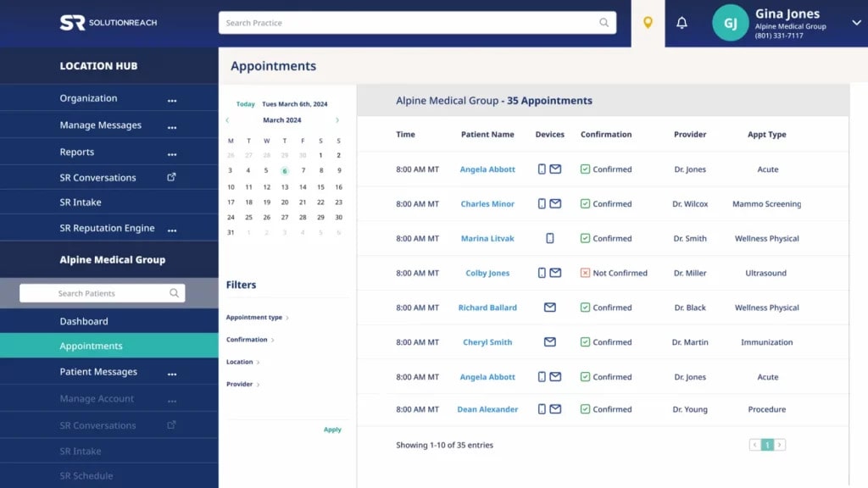Click Colby Jones's Not Confirmed status box
The height and width of the screenshot is (488, 868).
pos(585,273)
